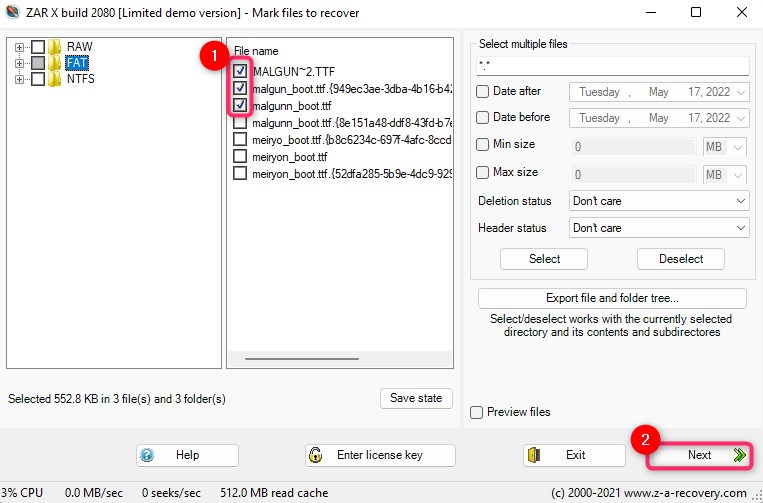The image size is (763, 503).
Task: Click the FAT folder icon
Action: pos(54,63)
